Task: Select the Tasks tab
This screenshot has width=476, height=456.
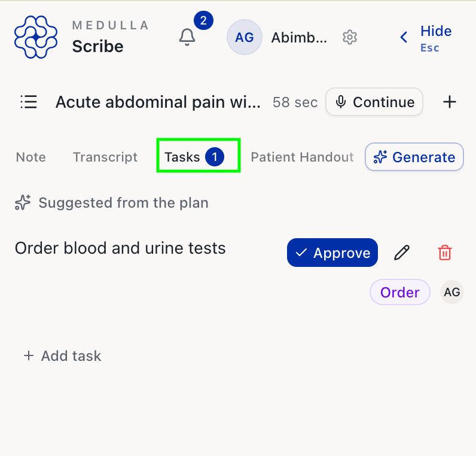Action: pos(199,156)
